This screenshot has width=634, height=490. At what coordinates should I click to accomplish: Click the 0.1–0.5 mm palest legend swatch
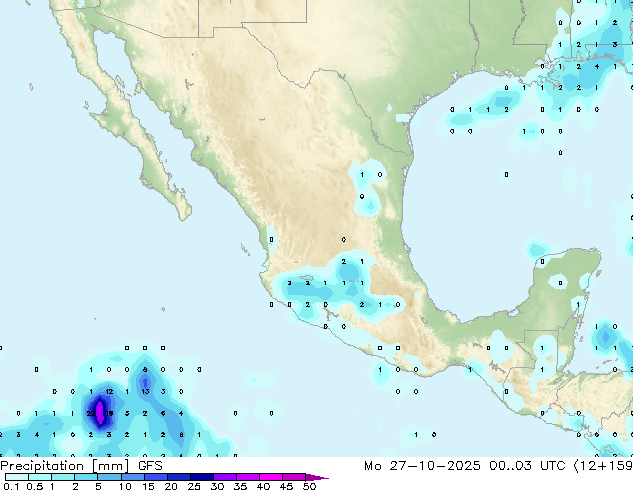pyautogui.click(x=17, y=477)
